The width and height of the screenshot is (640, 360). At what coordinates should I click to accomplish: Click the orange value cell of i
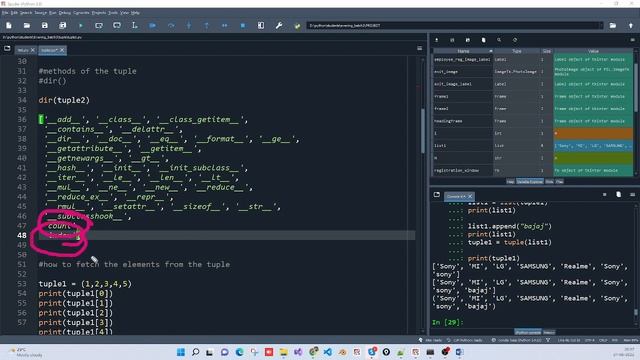coord(593,133)
